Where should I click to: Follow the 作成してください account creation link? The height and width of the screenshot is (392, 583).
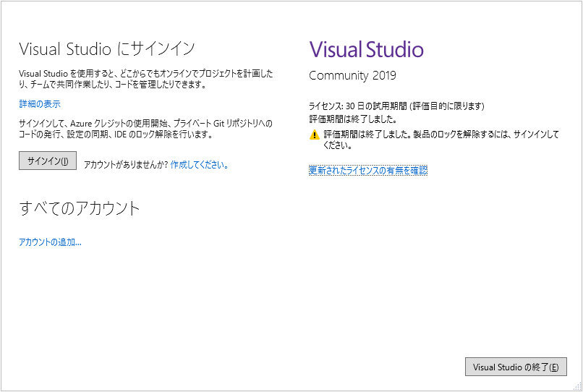click(x=200, y=164)
